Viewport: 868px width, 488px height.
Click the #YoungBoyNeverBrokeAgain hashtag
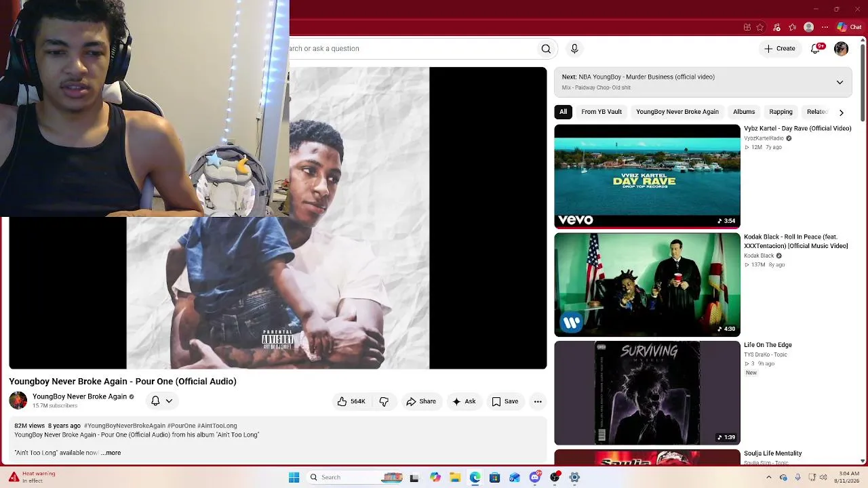coord(125,426)
